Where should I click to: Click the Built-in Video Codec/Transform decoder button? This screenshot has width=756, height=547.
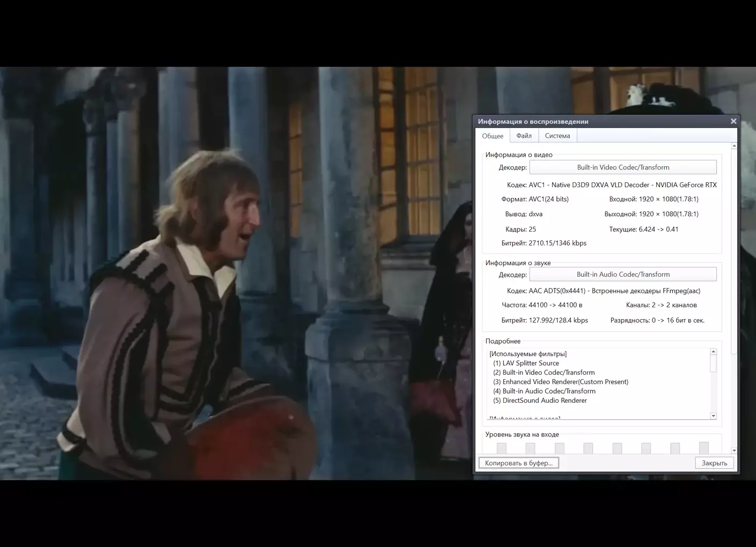[622, 167]
